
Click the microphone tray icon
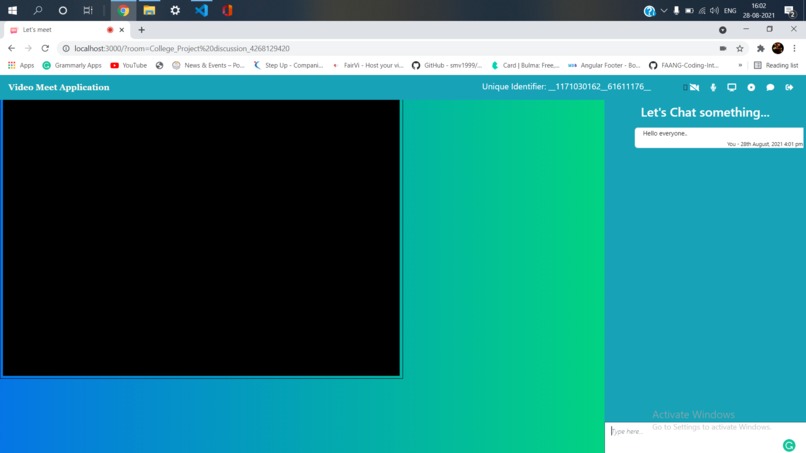676,10
